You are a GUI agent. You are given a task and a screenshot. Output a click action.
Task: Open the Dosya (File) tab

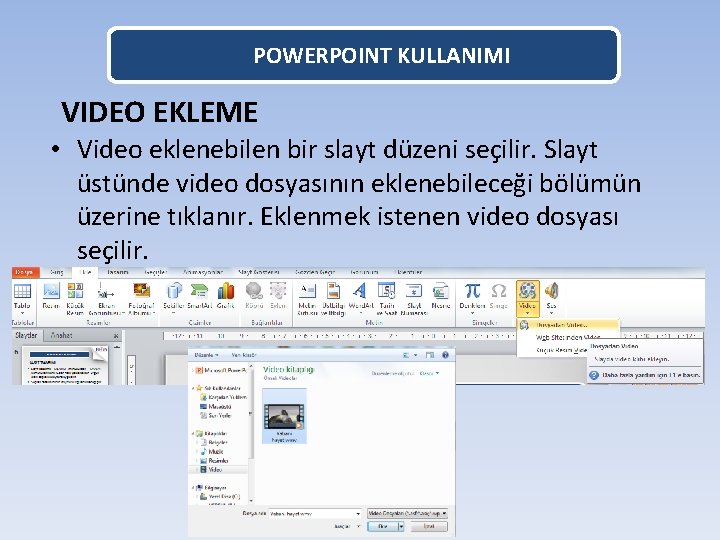click(25, 272)
